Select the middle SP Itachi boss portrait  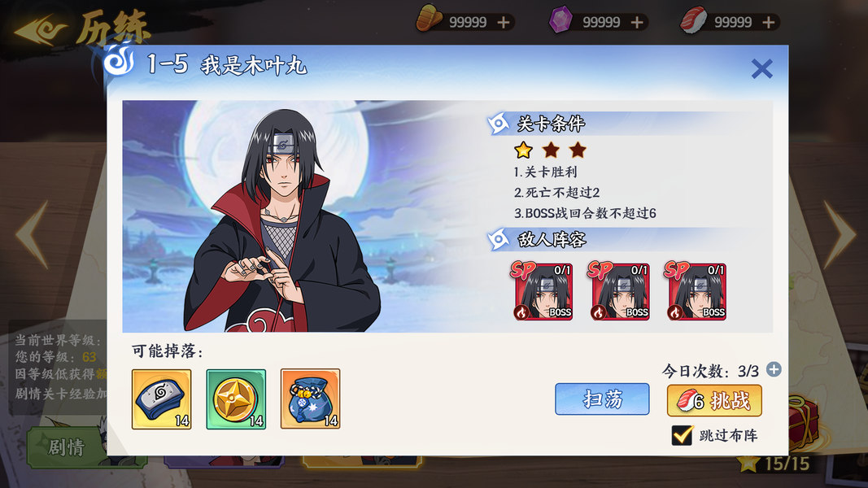point(619,291)
